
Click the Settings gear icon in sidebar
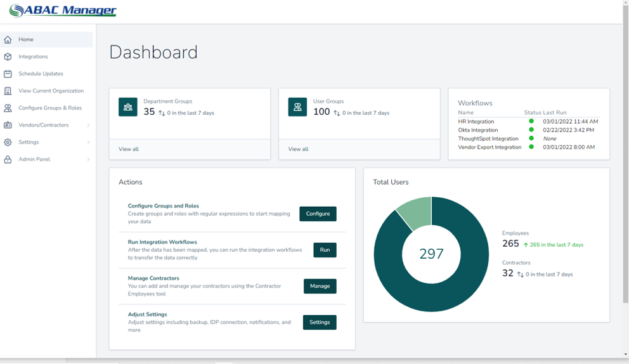8,143
